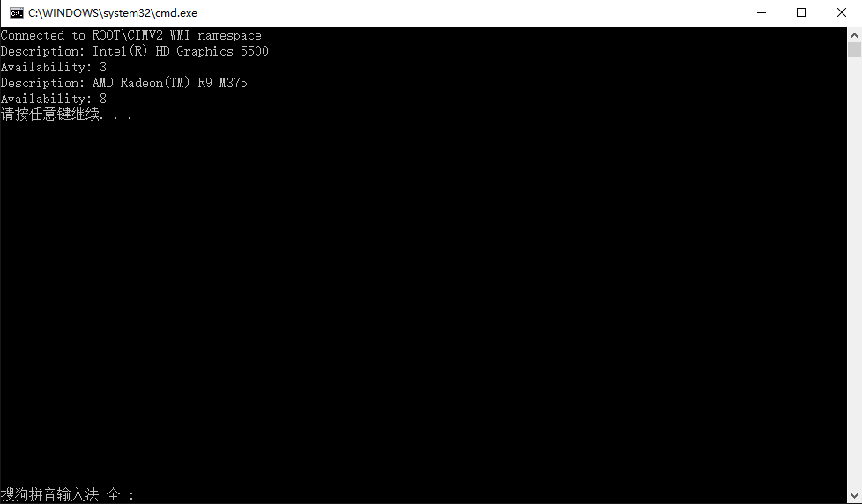This screenshot has width=862, height=504.
Task: Click the Intel(R) HD Graphics 5500 text
Action: [x=181, y=51]
